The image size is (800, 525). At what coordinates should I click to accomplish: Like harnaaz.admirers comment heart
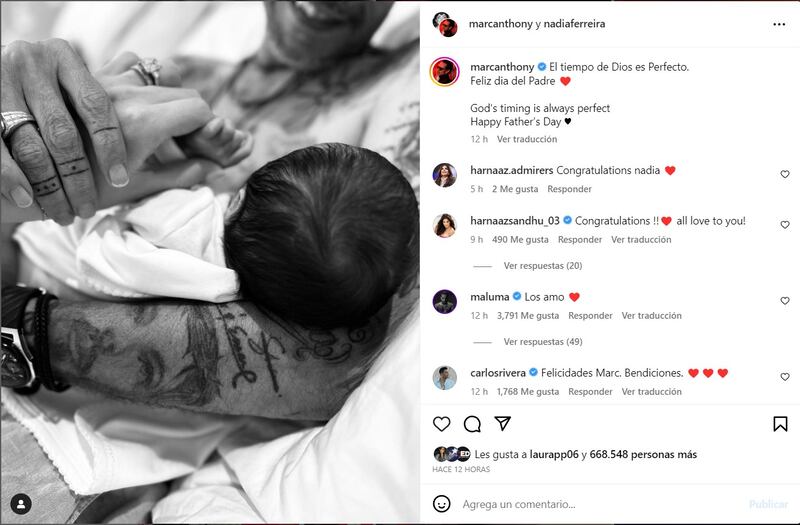pyautogui.click(x=785, y=174)
